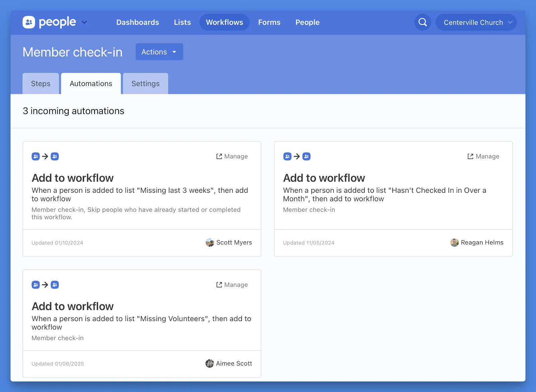Open Forms in the navigation bar

pos(269,22)
